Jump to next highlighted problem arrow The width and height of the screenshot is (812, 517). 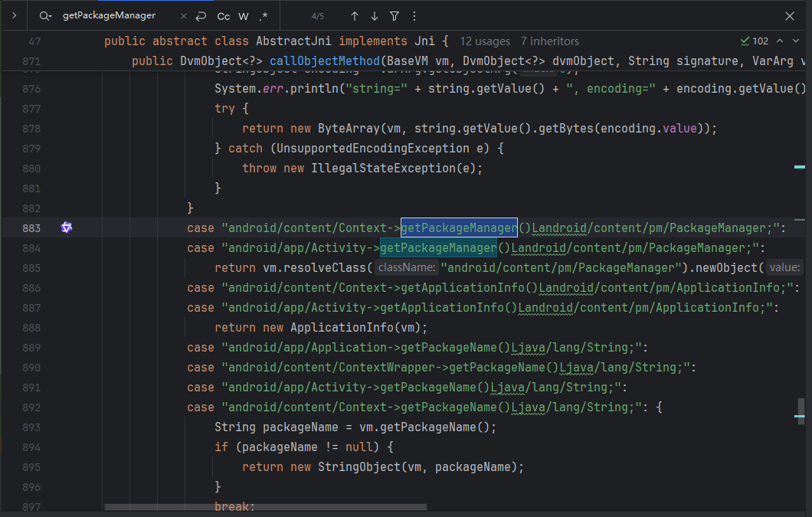[796, 41]
